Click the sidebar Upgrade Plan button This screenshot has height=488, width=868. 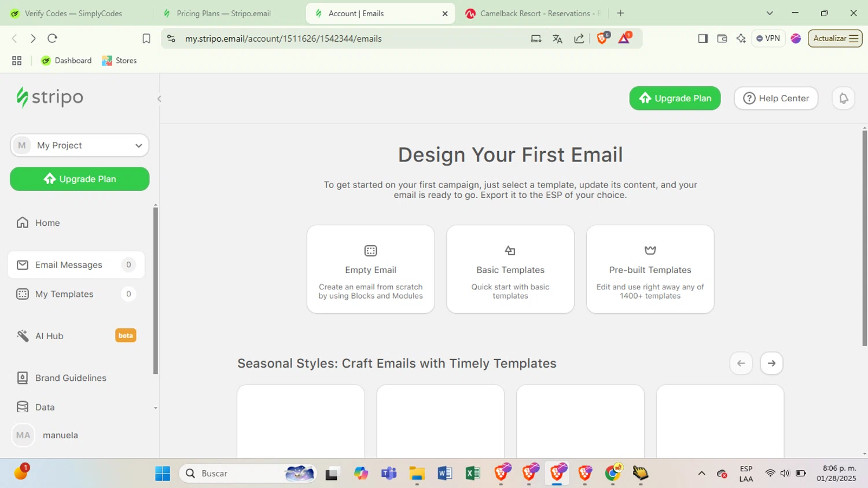click(79, 179)
